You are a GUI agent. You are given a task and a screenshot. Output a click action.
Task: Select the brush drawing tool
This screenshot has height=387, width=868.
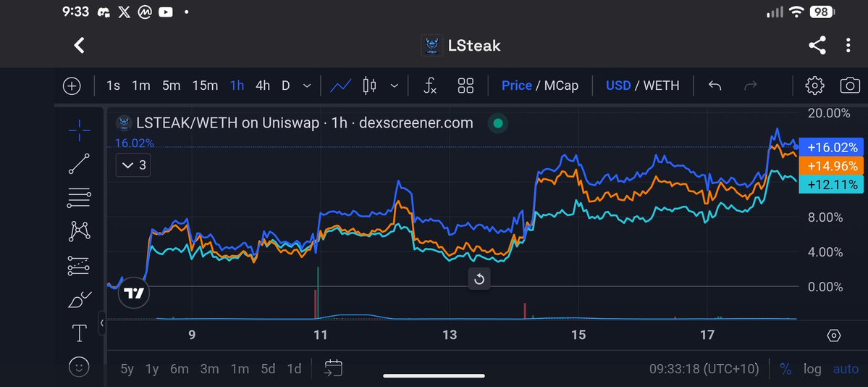(x=79, y=300)
